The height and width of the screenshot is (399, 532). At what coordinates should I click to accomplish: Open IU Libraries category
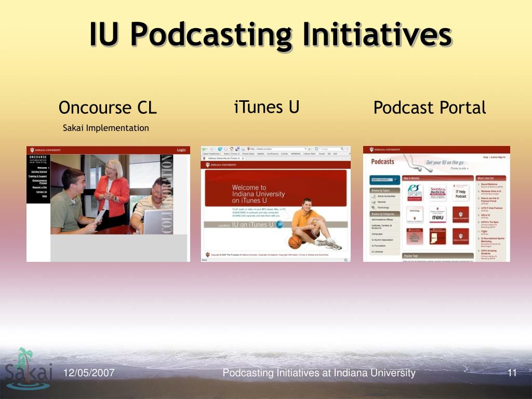(377, 252)
